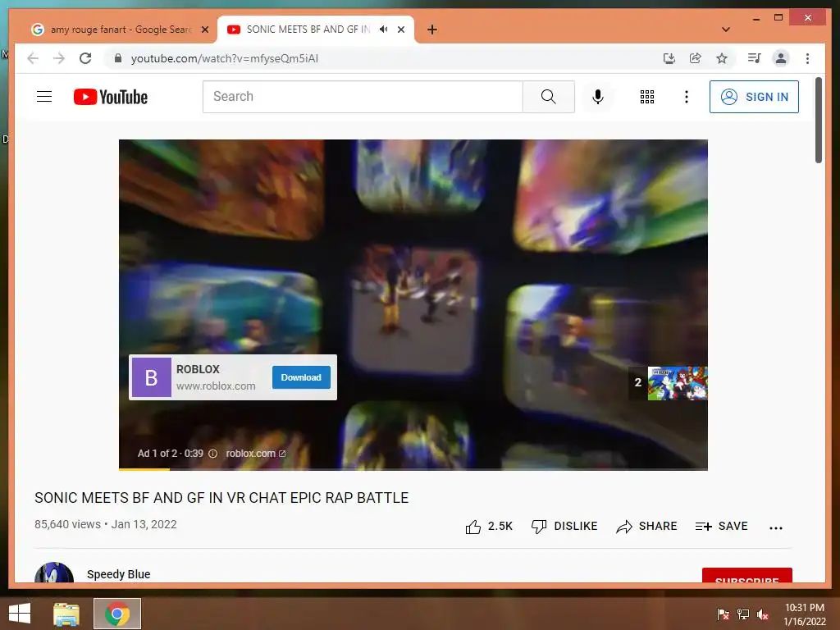Share this page icon in address bar
840x630 pixels.
click(x=696, y=58)
